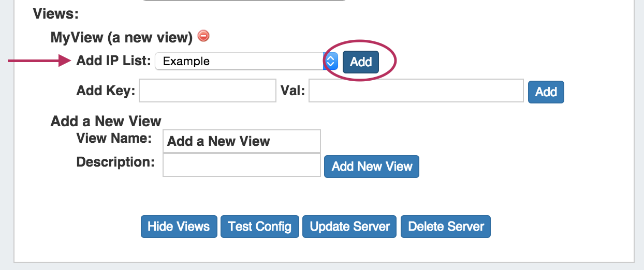Remove MyView with the red minus icon
Screen dimensions: 644x270
click(203, 36)
